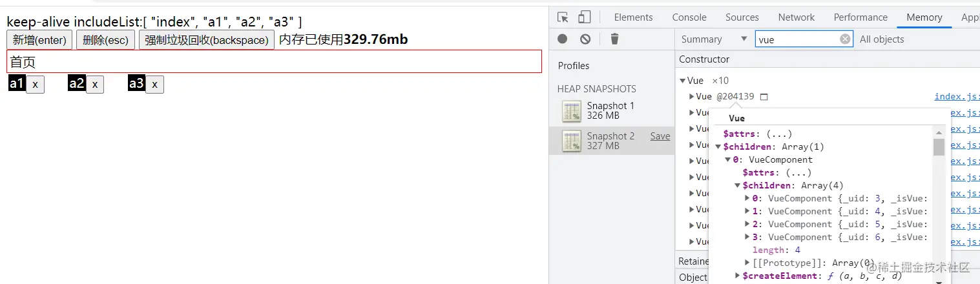Click the clear all profiles icon
The image size is (980, 284).
click(x=585, y=39)
